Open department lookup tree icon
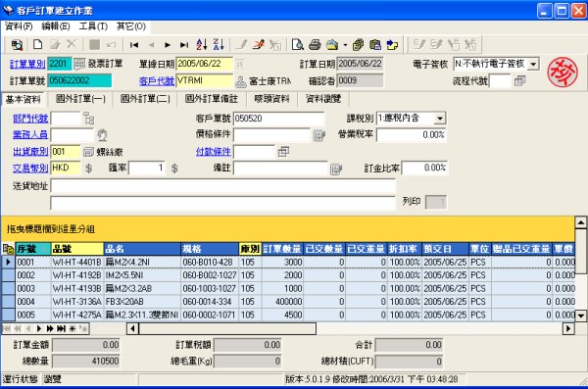This screenshot has height=389, width=588. click(89, 119)
